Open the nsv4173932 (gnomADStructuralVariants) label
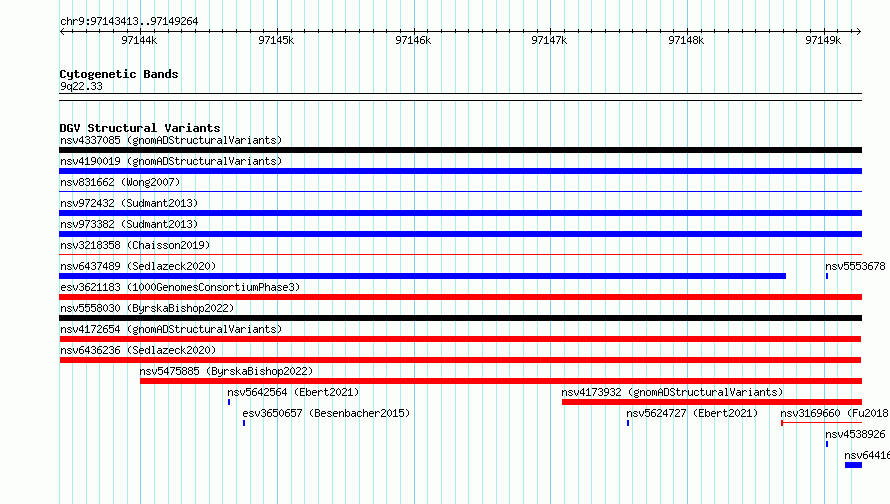 672,392
